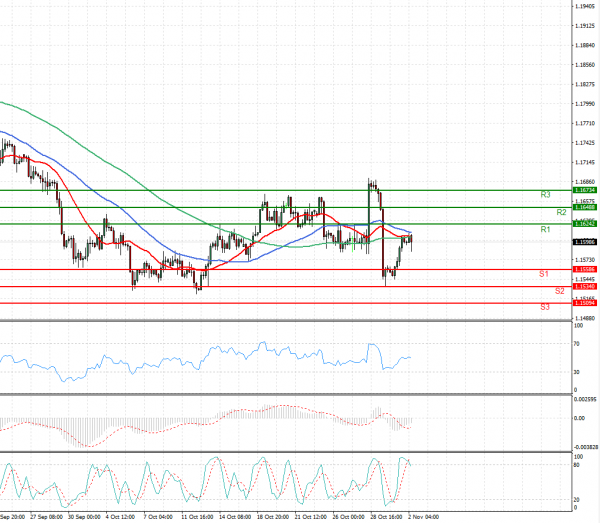Click the 1.18560 price axis value
Image resolution: width=600 pixels, height=523 pixels.
pyautogui.click(x=585, y=65)
